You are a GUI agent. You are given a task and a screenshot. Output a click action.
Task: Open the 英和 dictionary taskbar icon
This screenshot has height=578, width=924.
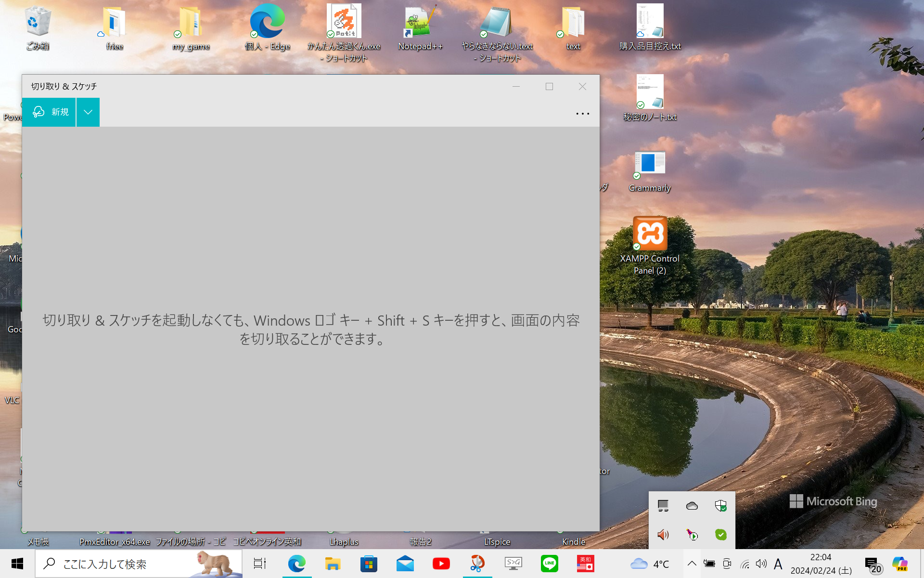point(585,564)
